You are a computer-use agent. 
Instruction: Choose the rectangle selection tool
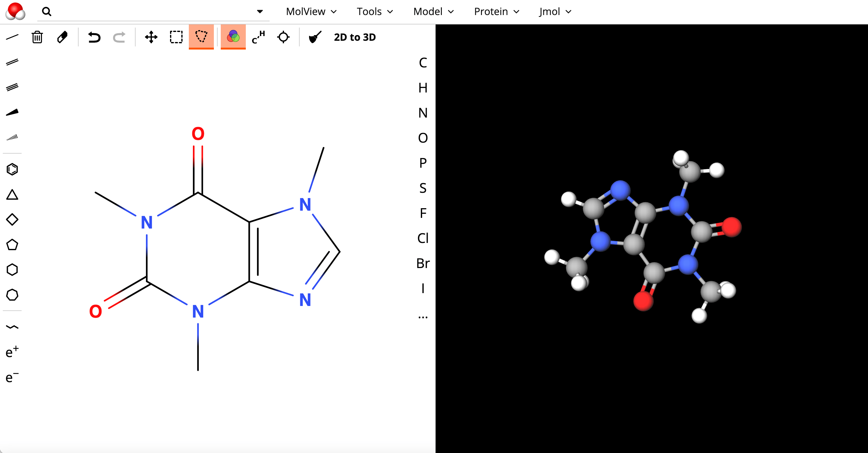tap(176, 37)
